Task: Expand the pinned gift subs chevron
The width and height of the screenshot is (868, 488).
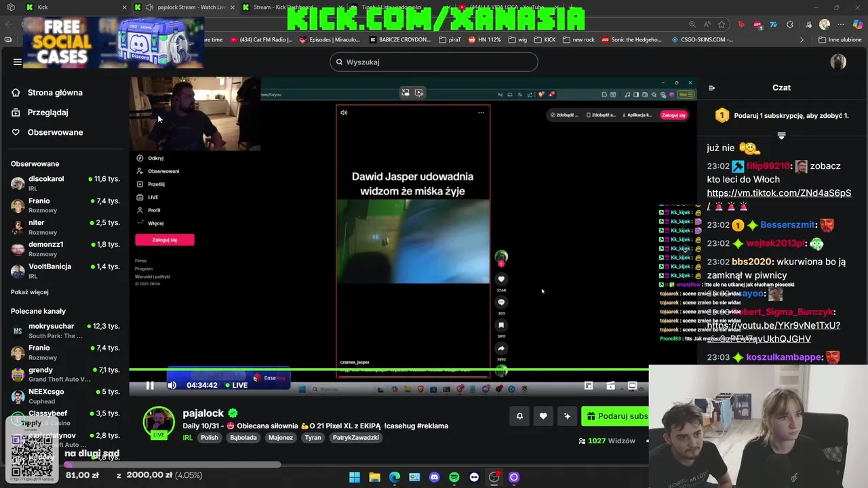Action: point(781,136)
